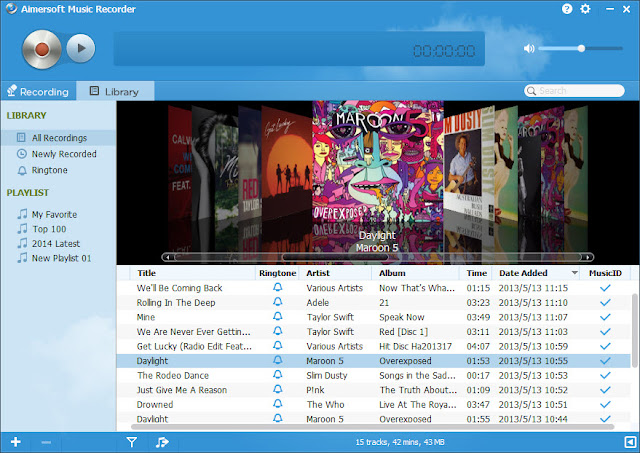Click Date Added sort arrow
640x453 pixels.
point(575,273)
